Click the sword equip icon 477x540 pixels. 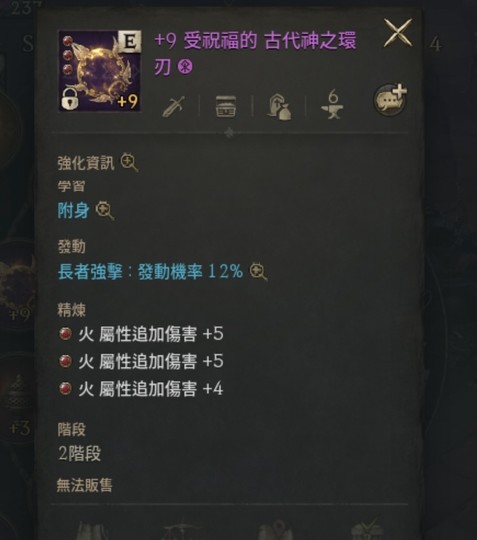coord(173,106)
